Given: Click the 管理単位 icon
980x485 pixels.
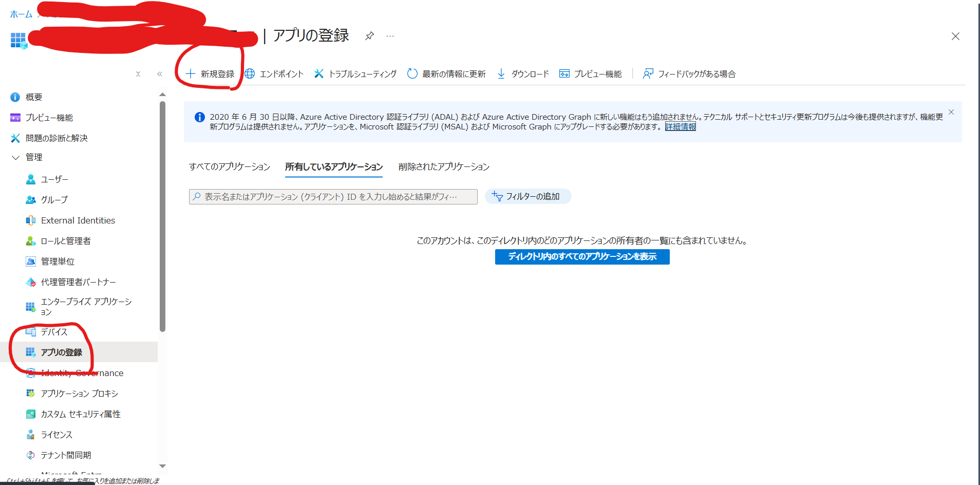Looking at the screenshot, I should [31, 262].
